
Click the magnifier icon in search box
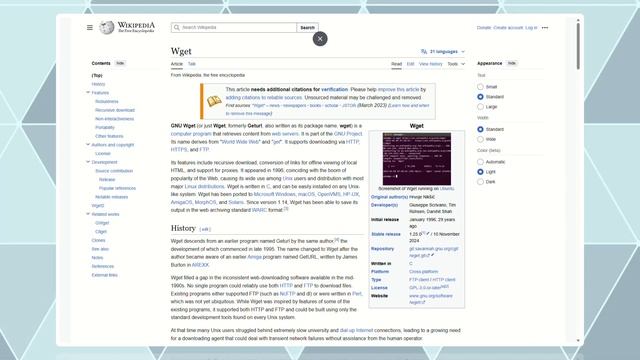(x=177, y=27)
